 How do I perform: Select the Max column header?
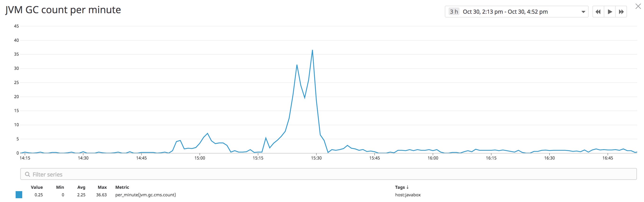pyautogui.click(x=102, y=187)
